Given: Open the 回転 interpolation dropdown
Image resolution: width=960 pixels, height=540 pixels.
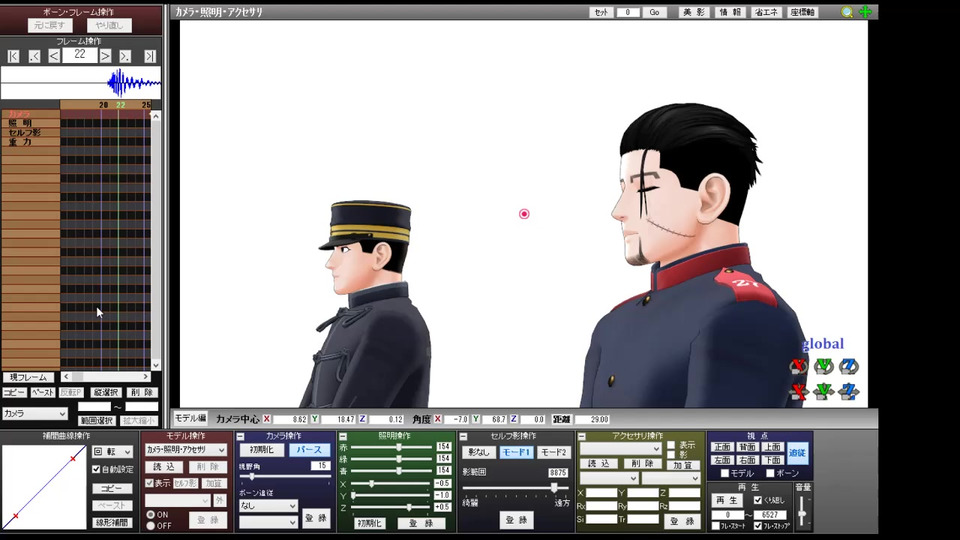Looking at the screenshot, I should click(113, 452).
